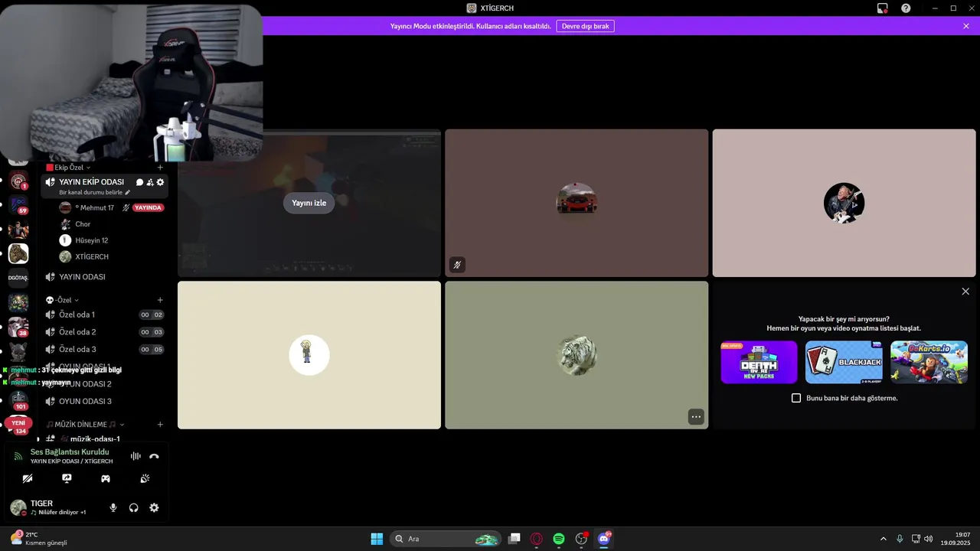Open weather widget showing 21°C
Screen dimensions: 980x551
40,539
